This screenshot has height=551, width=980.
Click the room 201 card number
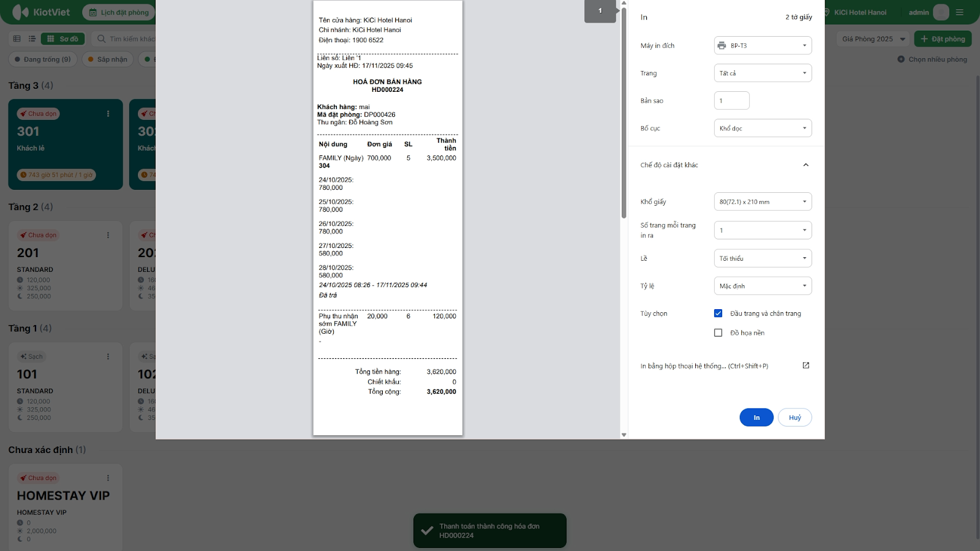tap(28, 253)
